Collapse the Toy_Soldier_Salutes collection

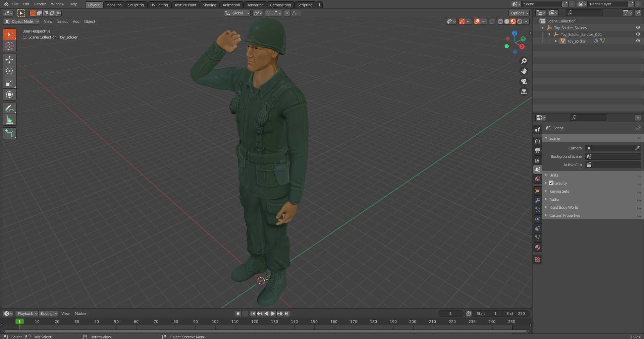(x=543, y=28)
